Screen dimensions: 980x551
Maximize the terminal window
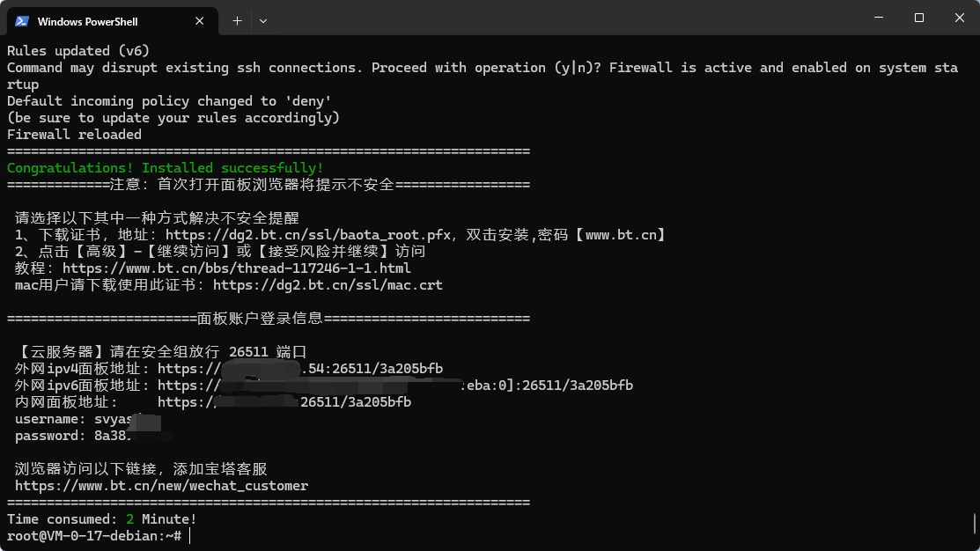coord(918,18)
